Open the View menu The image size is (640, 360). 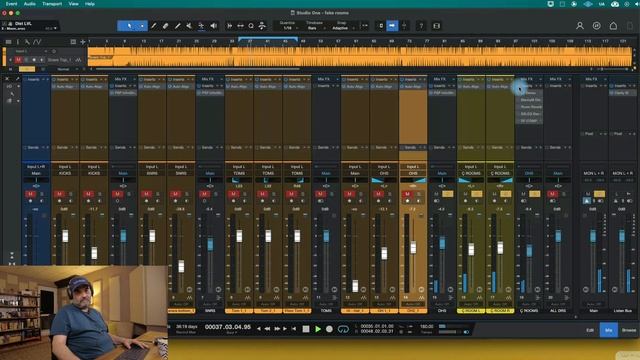[73, 4]
